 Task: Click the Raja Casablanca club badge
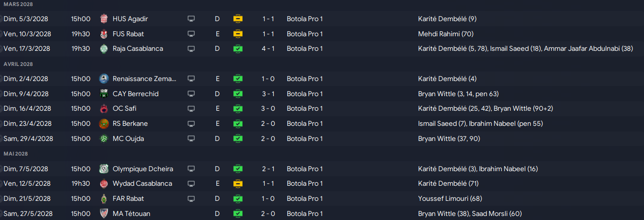click(103, 49)
